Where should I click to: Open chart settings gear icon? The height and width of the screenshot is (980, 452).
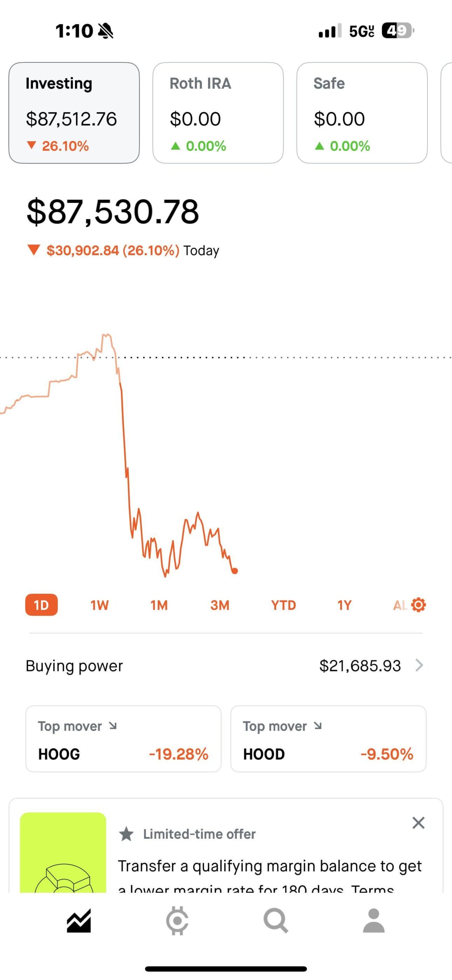[418, 605]
